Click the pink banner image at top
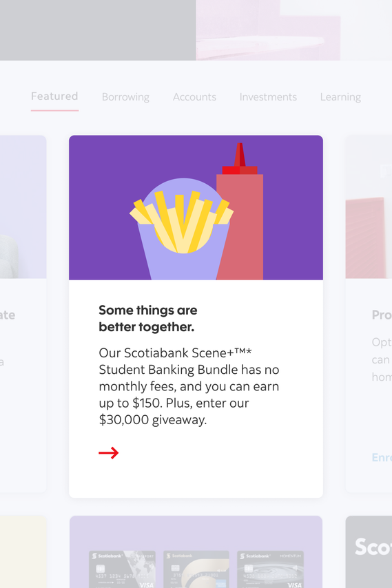The width and height of the screenshot is (392, 588). (x=268, y=30)
